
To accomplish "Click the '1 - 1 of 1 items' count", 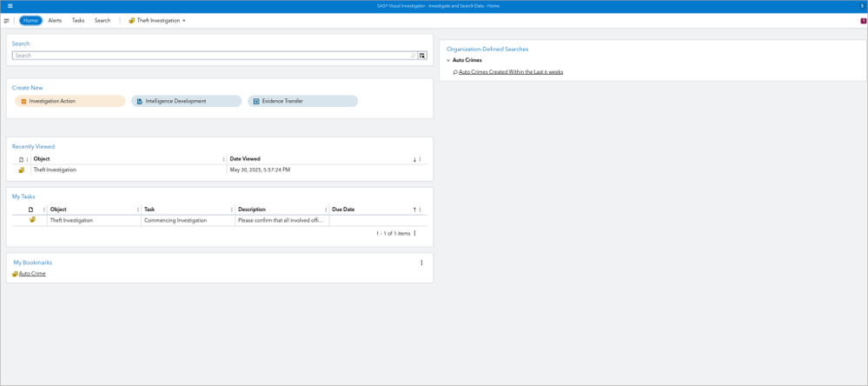I will click(x=393, y=234).
